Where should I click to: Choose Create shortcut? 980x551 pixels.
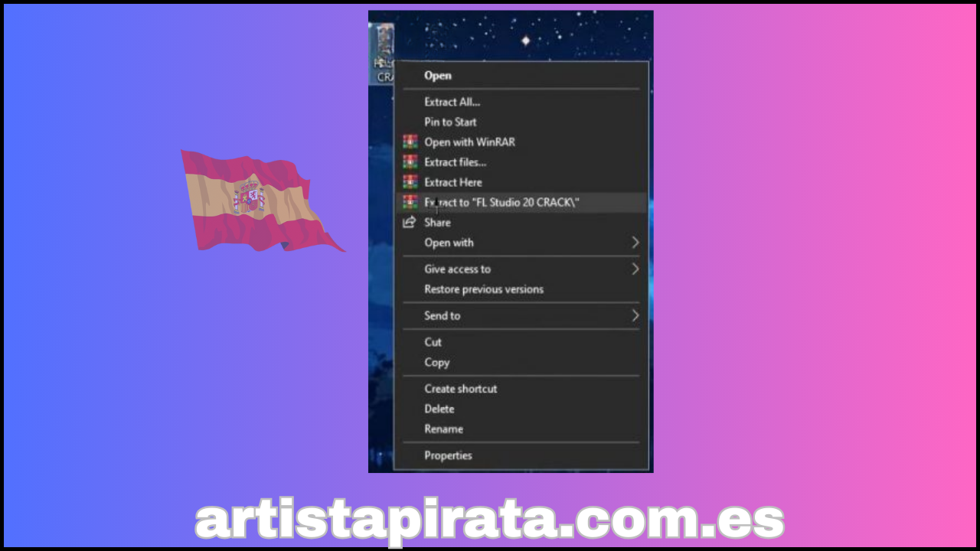460,389
